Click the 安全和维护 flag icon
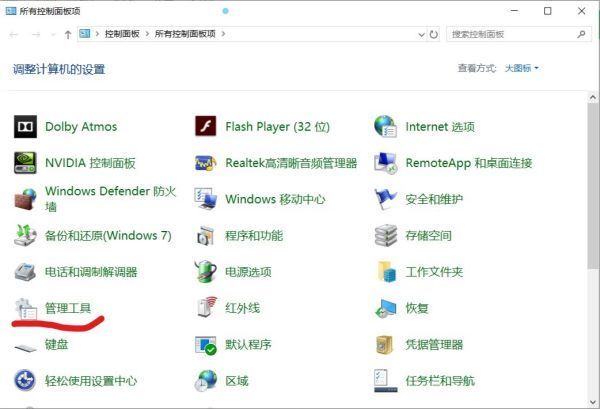 click(x=386, y=199)
